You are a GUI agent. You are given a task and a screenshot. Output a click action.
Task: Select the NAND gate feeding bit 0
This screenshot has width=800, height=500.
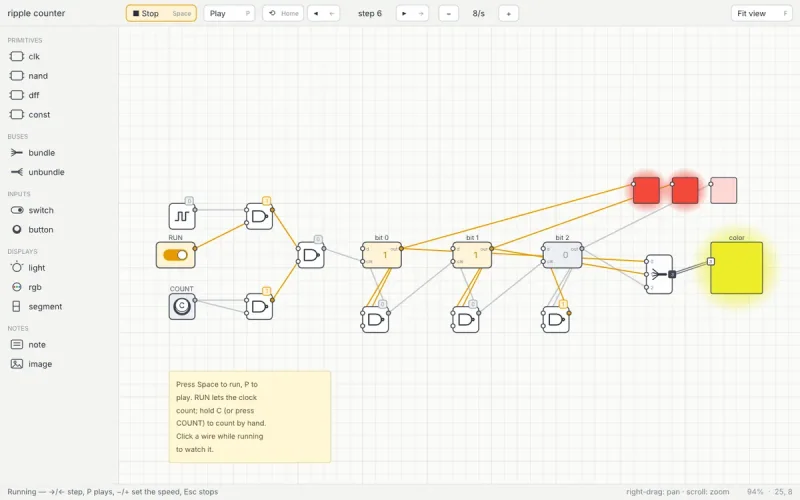(311, 255)
